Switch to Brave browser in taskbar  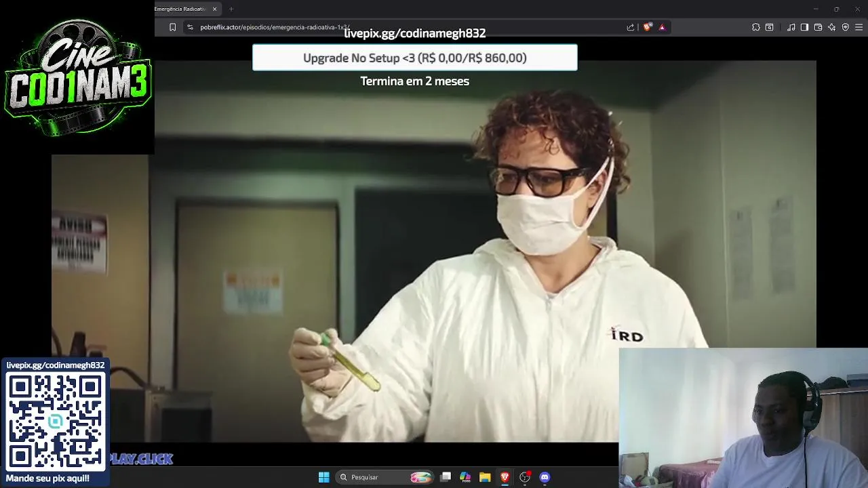coord(505,477)
